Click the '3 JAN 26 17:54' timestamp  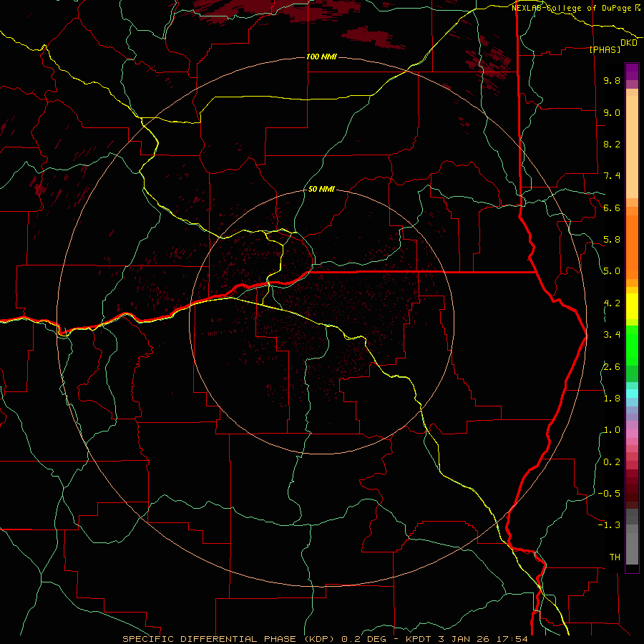483,639
